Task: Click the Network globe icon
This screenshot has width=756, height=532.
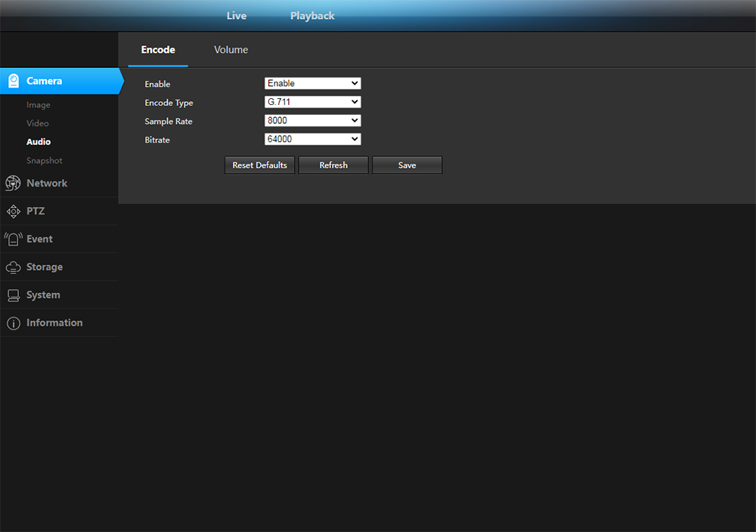Action: coord(13,184)
